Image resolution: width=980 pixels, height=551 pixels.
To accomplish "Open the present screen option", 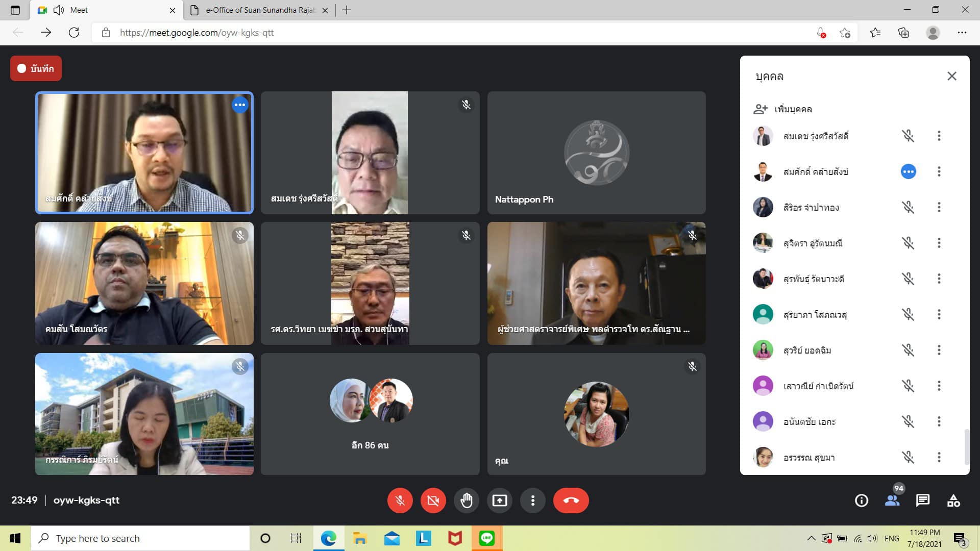I will pos(499,500).
